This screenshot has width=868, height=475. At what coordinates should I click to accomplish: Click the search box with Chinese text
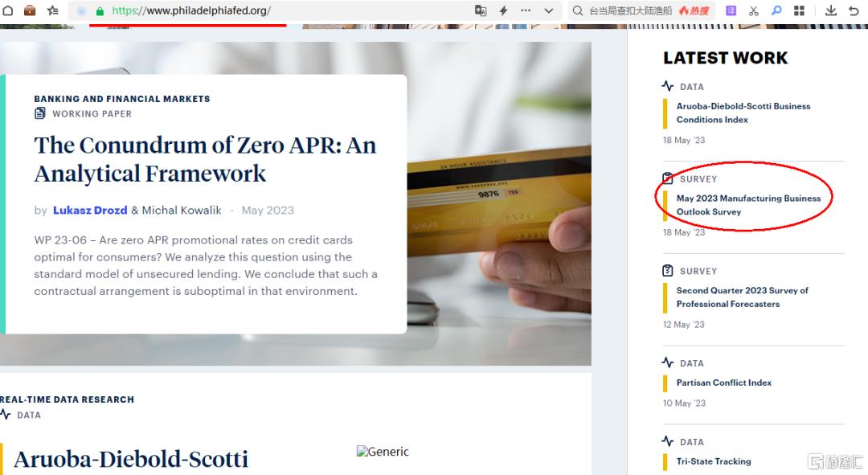coord(641,10)
